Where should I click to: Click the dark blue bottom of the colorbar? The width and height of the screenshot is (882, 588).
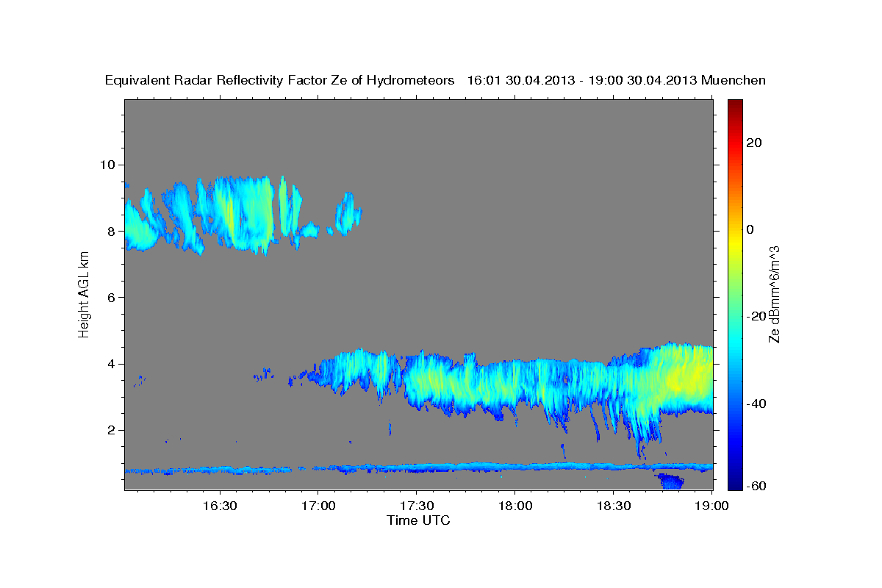click(735, 481)
